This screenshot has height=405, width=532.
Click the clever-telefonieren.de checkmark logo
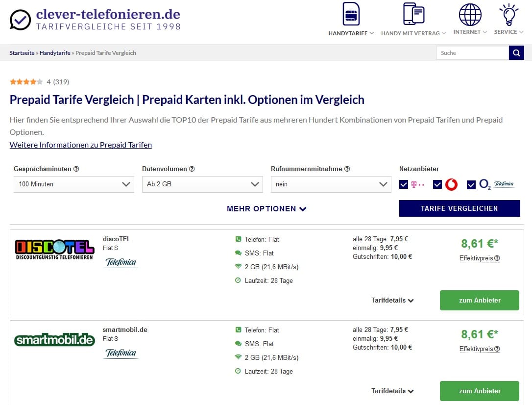point(21,20)
